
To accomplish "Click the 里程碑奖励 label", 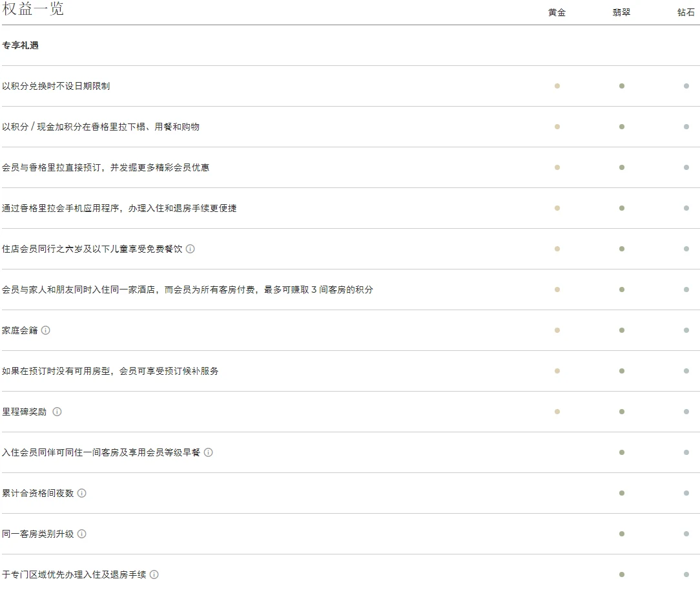I will (24, 412).
